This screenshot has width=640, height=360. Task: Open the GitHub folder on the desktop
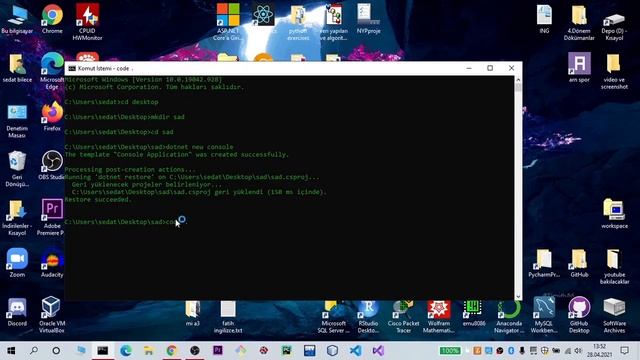pyautogui.click(x=579, y=263)
